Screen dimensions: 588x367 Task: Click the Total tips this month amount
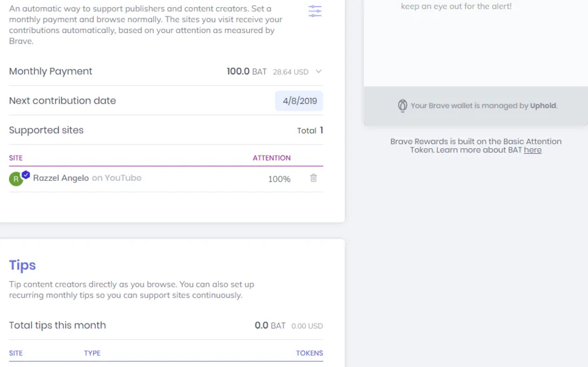tap(288, 325)
